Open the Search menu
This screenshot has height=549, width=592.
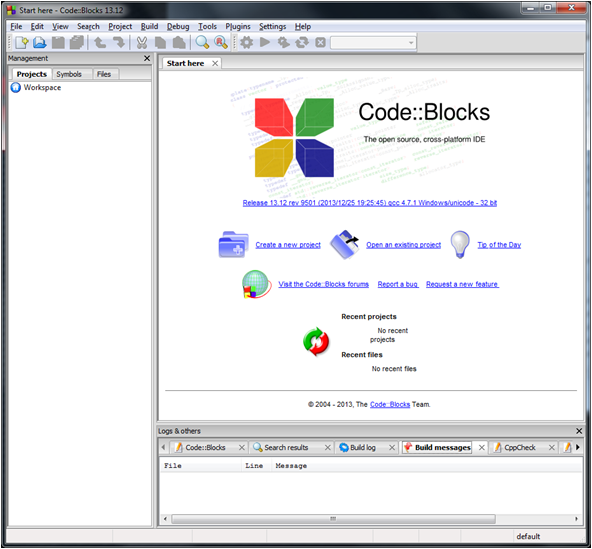click(88, 26)
